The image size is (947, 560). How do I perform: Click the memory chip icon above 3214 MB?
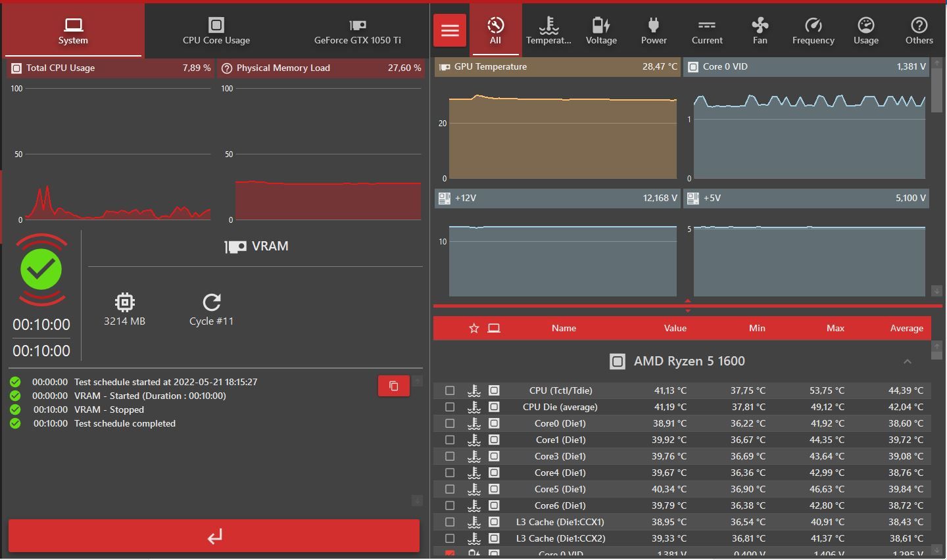click(124, 302)
